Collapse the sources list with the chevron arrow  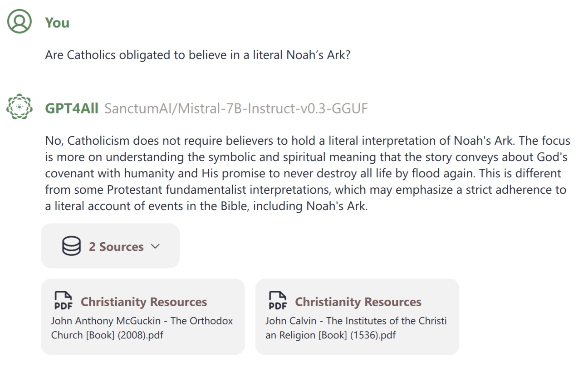point(155,246)
